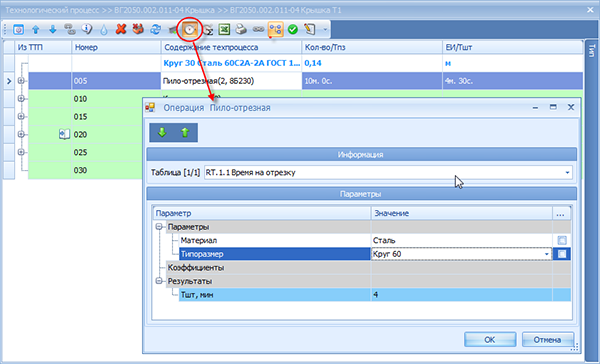Click the delete-all red cross box icon
Screen dimensions: 600x364
138,29
